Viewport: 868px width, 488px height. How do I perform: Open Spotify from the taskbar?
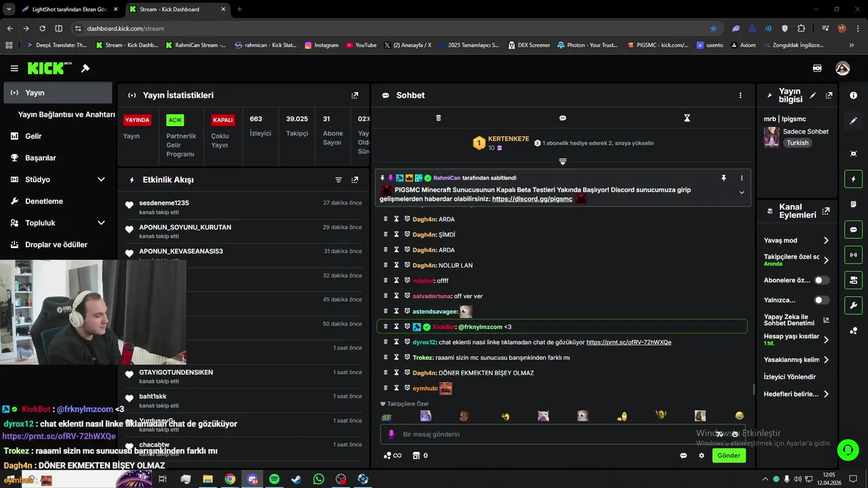[274, 479]
